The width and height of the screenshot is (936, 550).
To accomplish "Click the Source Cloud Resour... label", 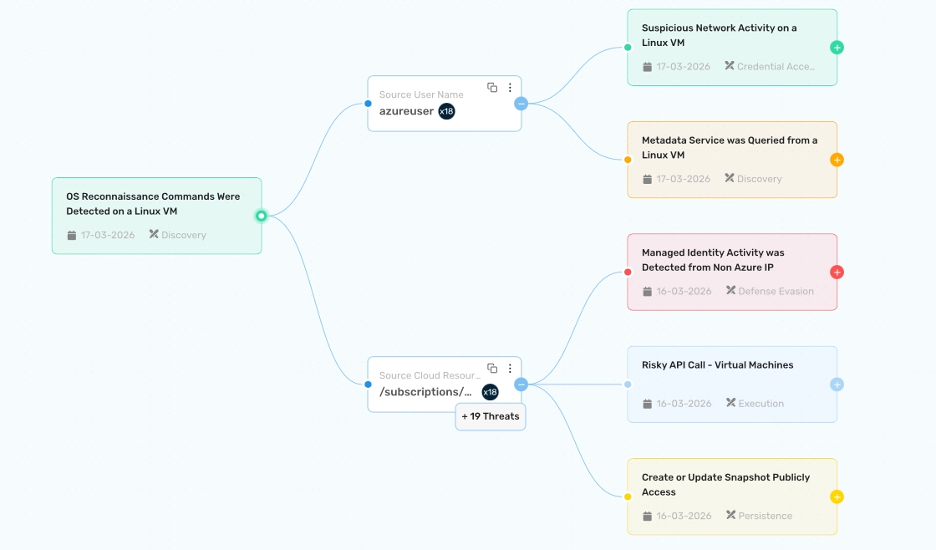I will [x=429, y=375].
